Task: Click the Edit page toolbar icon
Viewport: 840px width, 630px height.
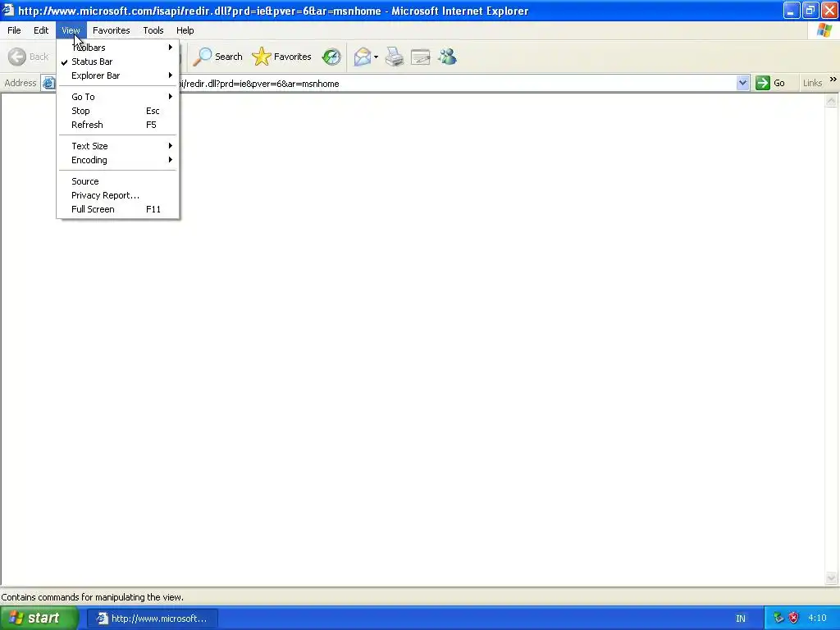Action: click(x=421, y=57)
